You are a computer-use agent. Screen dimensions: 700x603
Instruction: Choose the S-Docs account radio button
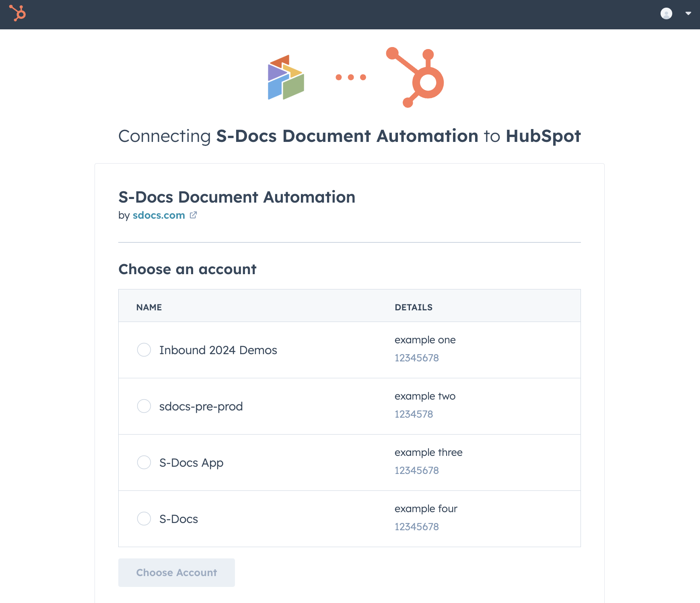point(144,519)
